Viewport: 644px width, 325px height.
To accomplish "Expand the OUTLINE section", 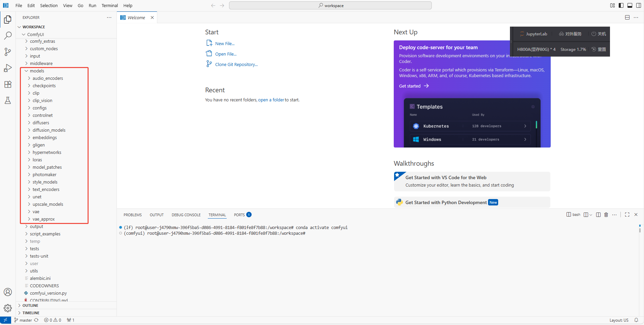I will coord(30,305).
